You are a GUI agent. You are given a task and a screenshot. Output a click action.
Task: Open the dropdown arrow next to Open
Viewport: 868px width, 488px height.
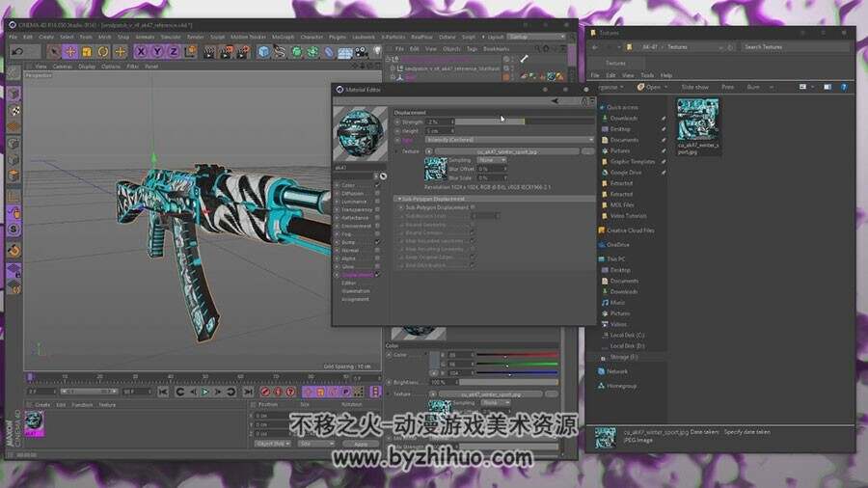(x=665, y=88)
